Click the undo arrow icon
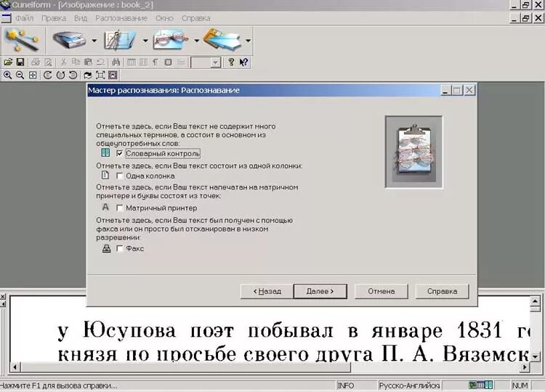 click(x=100, y=62)
